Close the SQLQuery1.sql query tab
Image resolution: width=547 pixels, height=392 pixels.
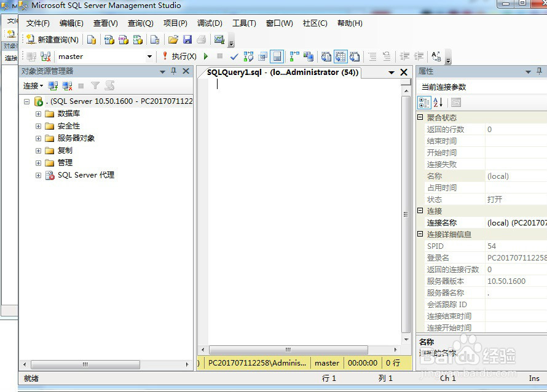(x=404, y=72)
